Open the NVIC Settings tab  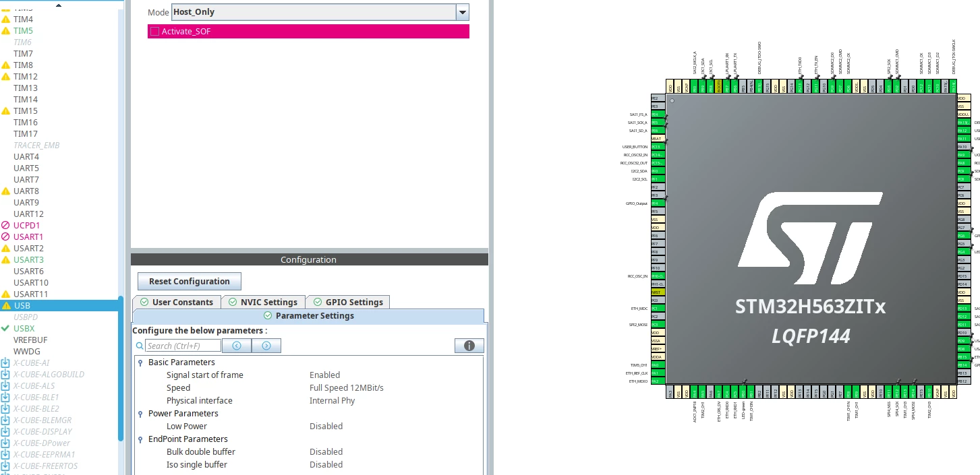point(263,302)
